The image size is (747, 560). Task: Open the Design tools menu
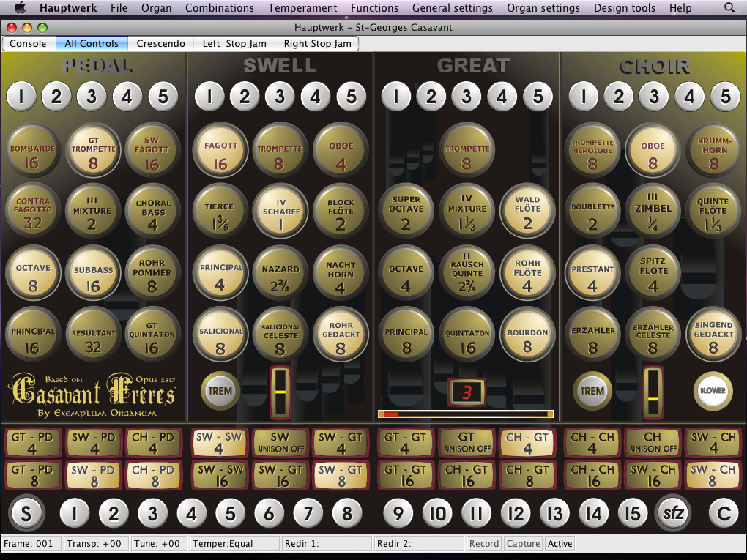tap(625, 7)
